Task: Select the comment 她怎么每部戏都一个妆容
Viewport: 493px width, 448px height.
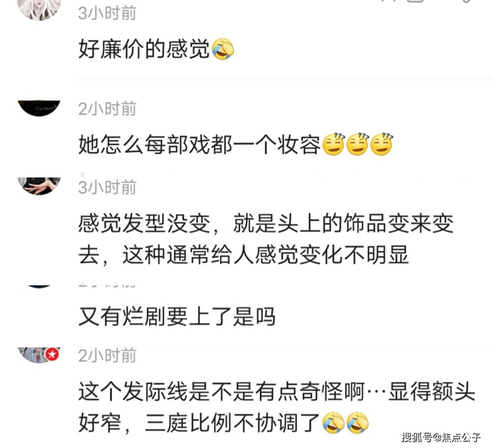Action: coord(199,144)
